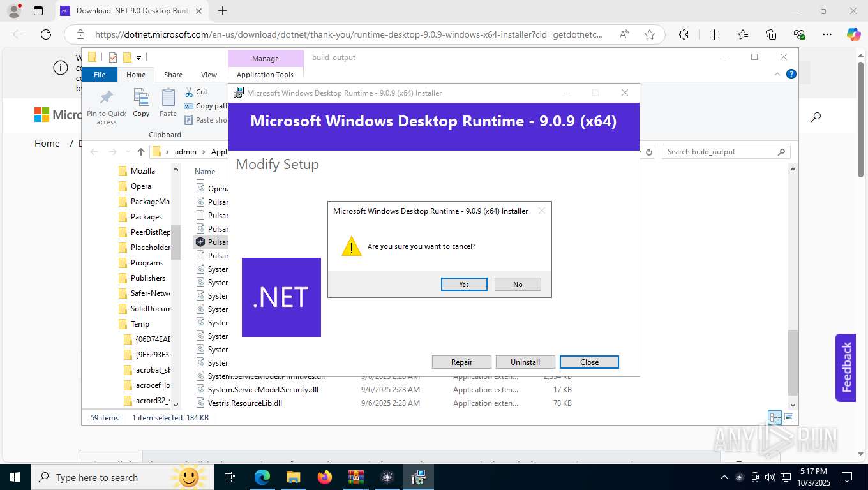868x490 pixels.
Task: Dismiss the cancel dialog with its X
Action: coord(542,211)
